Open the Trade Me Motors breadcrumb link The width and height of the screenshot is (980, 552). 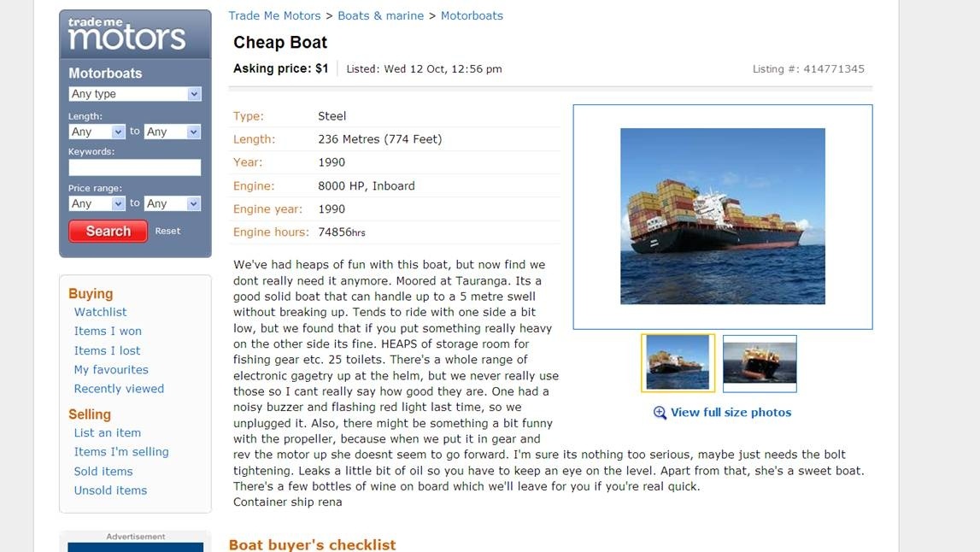point(274,15)
